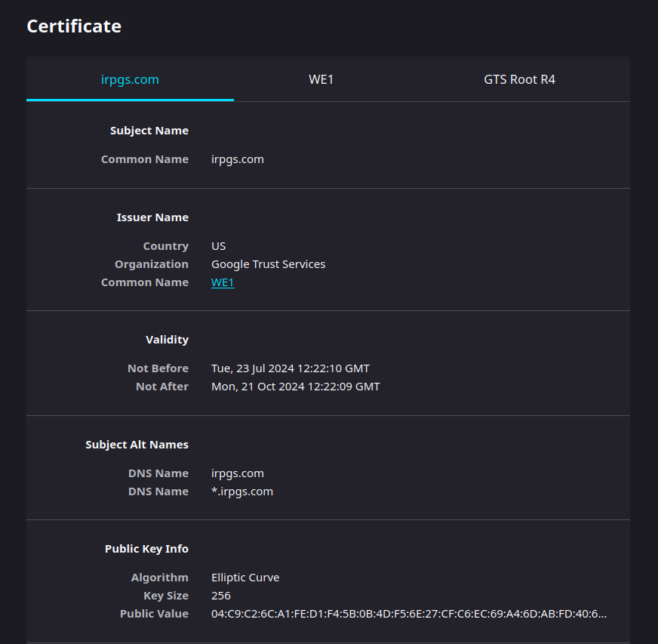Screen dimensions: 658x644
Task: Select the Elliptic Curve algorithm value
Action: click(x=245, y=578)
